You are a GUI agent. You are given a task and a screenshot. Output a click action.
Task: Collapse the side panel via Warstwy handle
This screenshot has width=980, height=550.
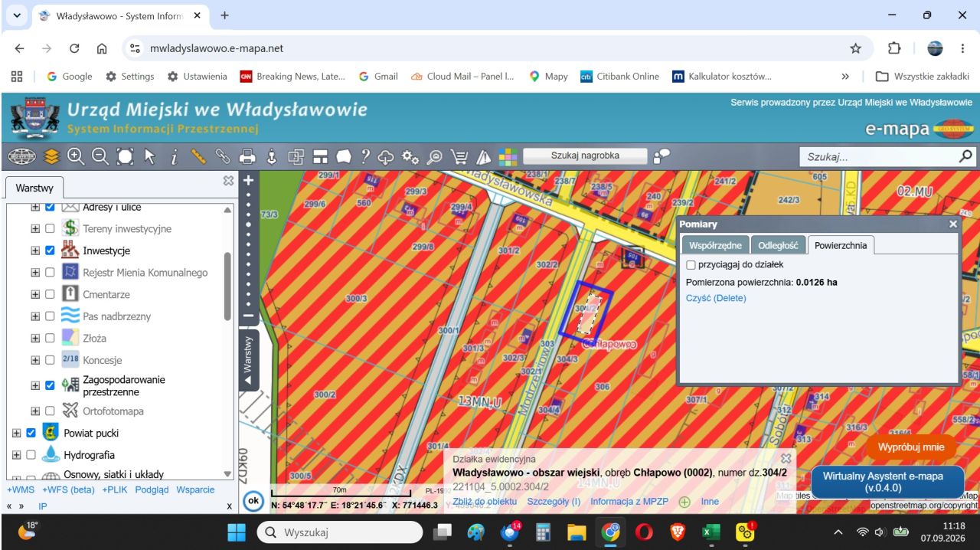tap(248, 361)
